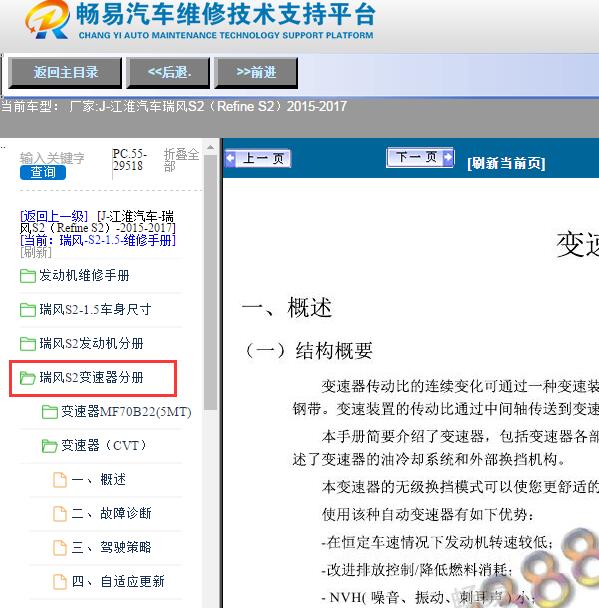This screenshot has height=608, width=599.
Task: Click document icon beside 四、自适应更新
Action: pos(60,582)
